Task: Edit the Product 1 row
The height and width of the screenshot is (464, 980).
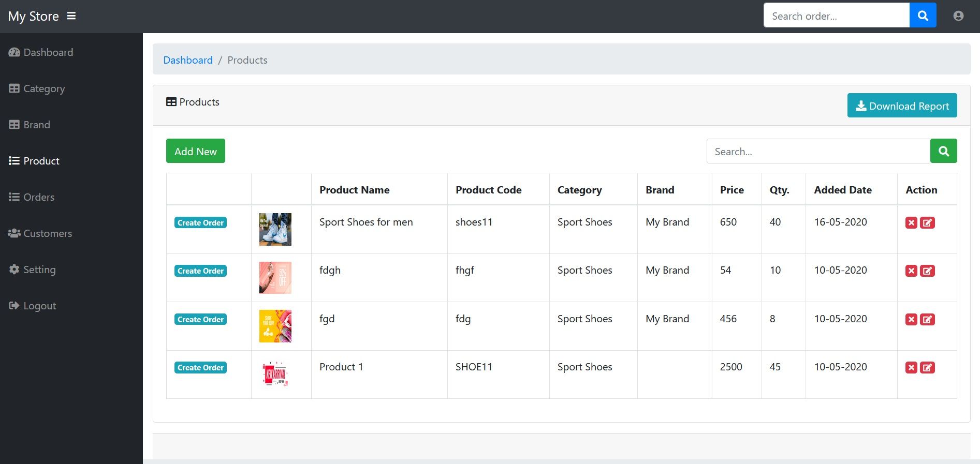Action: (x=927, y=368)
